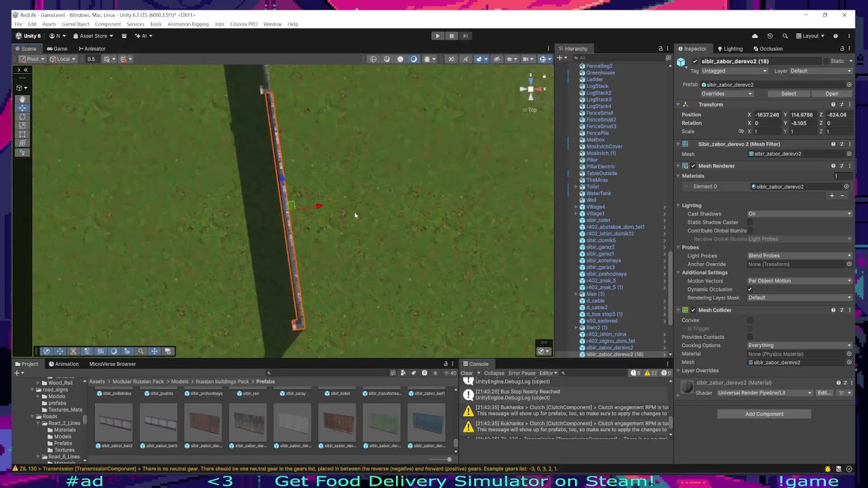Image resolution: width=868 pixels, height=488 pixels.
Task: Enable the Convex checkbox in Mesh Collider
Action: 750,321
